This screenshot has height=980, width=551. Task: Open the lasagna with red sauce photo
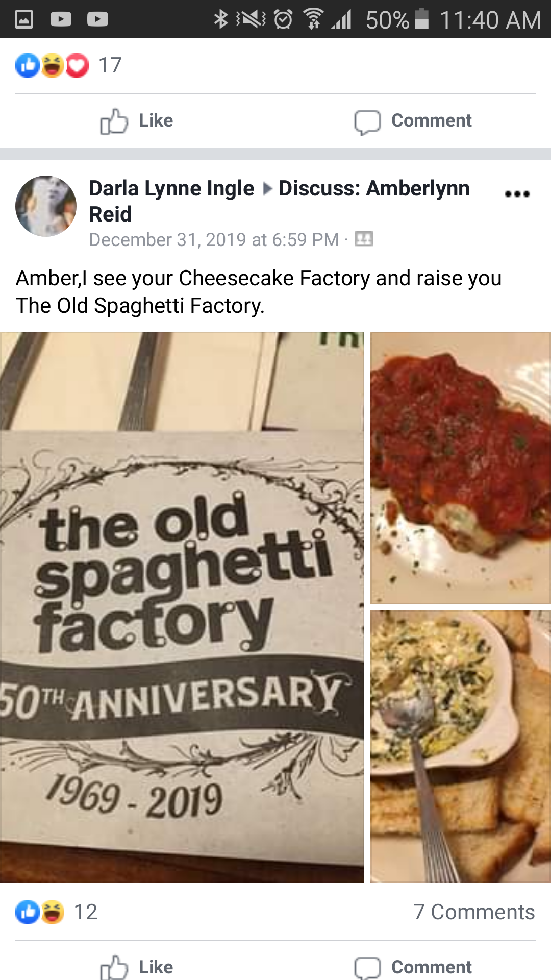coord(461,468)
